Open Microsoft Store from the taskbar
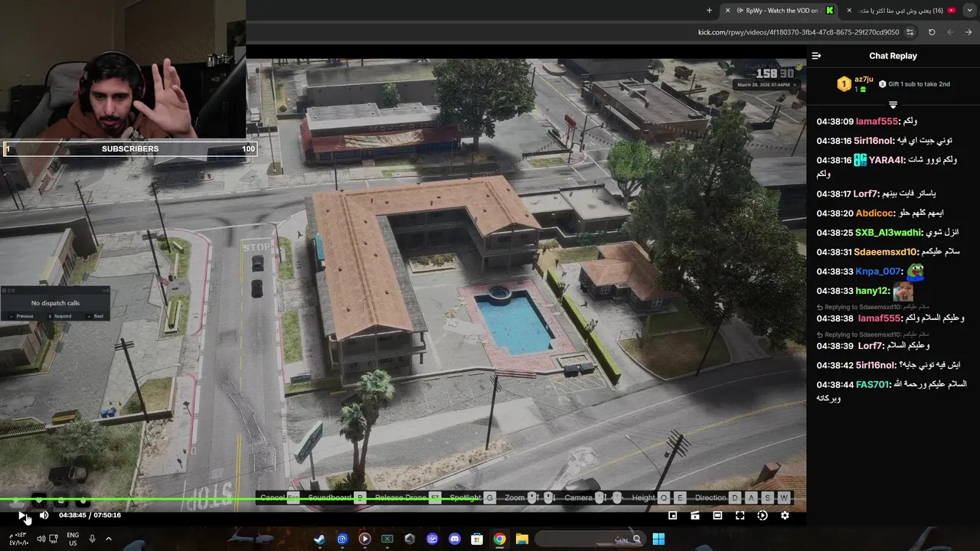 477,539
